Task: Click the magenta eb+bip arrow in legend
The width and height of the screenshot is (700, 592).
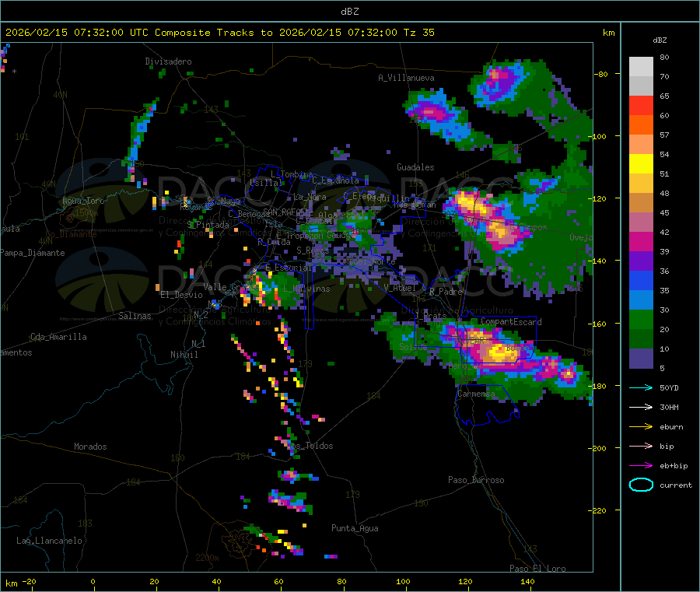Action: click(x=641, y=465)
